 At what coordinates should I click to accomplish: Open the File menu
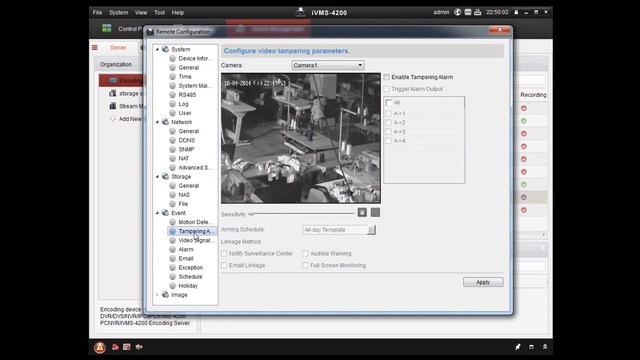tap(97, 13)
